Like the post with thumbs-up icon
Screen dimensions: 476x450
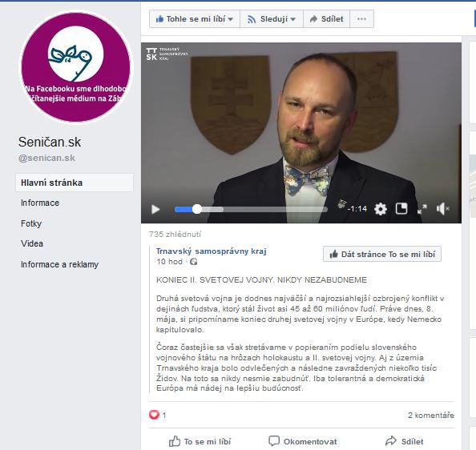175,441
